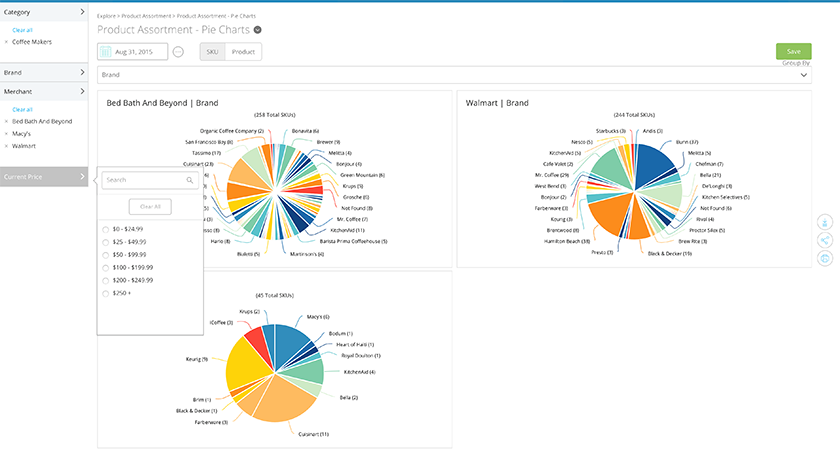This screenshot has height=455, width=840.
Task: Click Clear all under Merchant
Action: pyautogui.click(x=22, y=110)
